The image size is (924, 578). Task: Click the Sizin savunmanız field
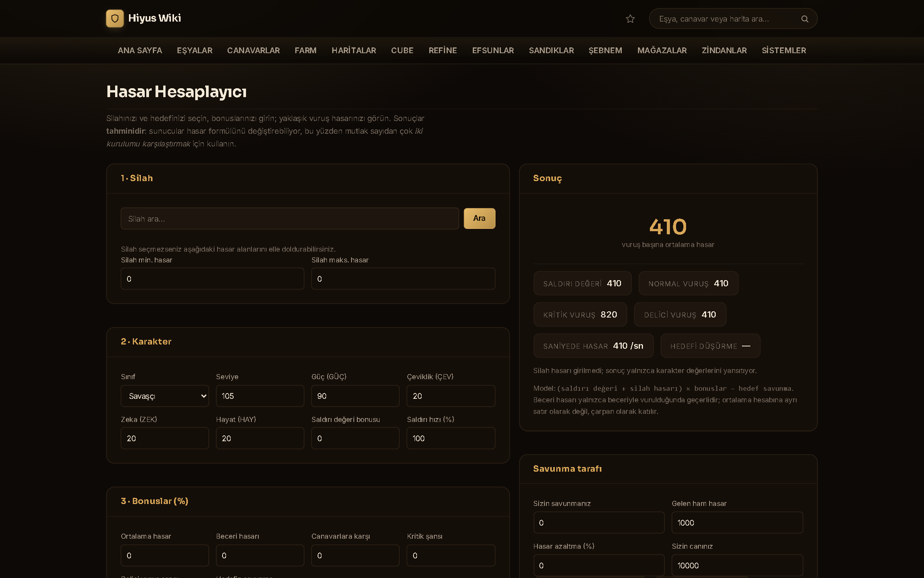point(599,523)
